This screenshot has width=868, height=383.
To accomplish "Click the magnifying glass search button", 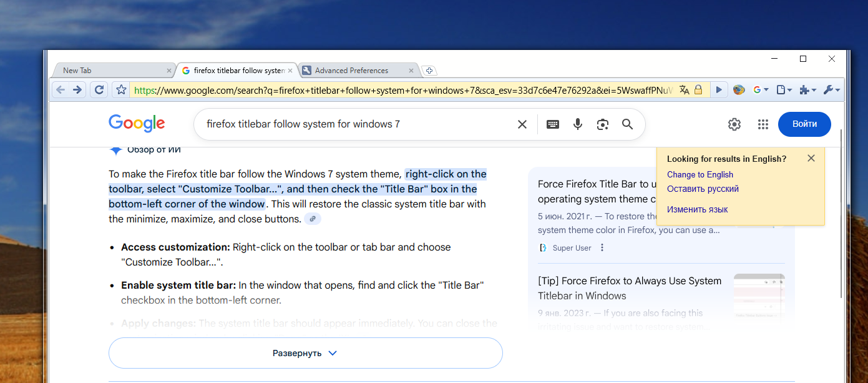I will (628, 124).
